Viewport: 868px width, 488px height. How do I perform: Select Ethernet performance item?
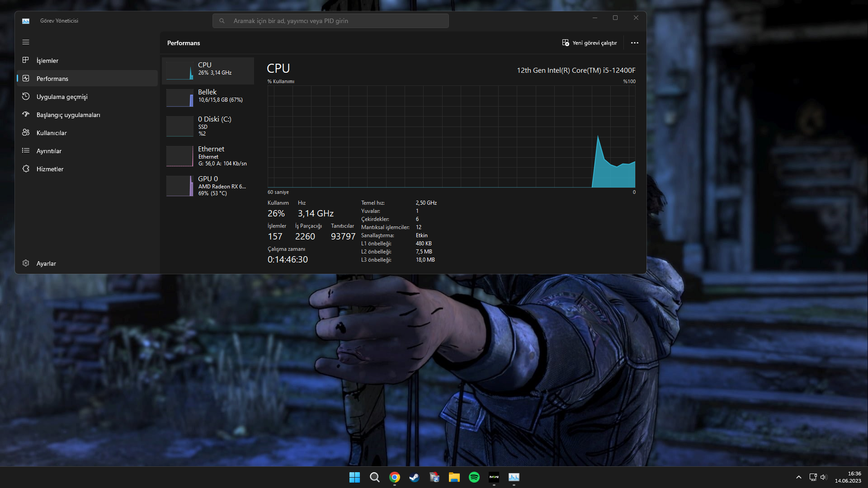click(x=208, y=156)
